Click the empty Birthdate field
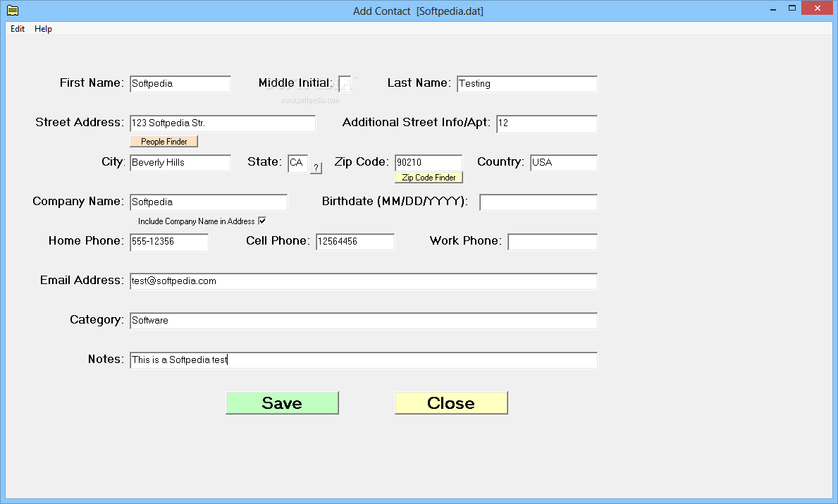The width and height of the screenshot is (838, 504). click(x=538, y=202)
